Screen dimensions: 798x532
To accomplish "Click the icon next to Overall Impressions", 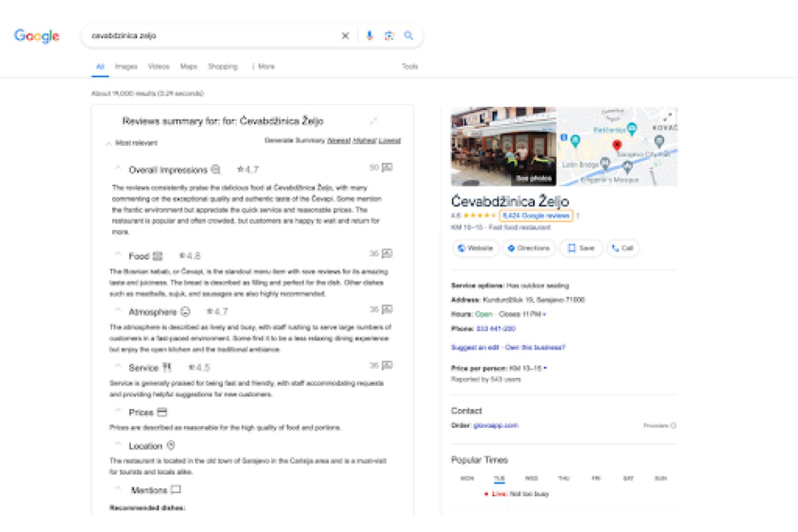I will (x=216, y=170).
